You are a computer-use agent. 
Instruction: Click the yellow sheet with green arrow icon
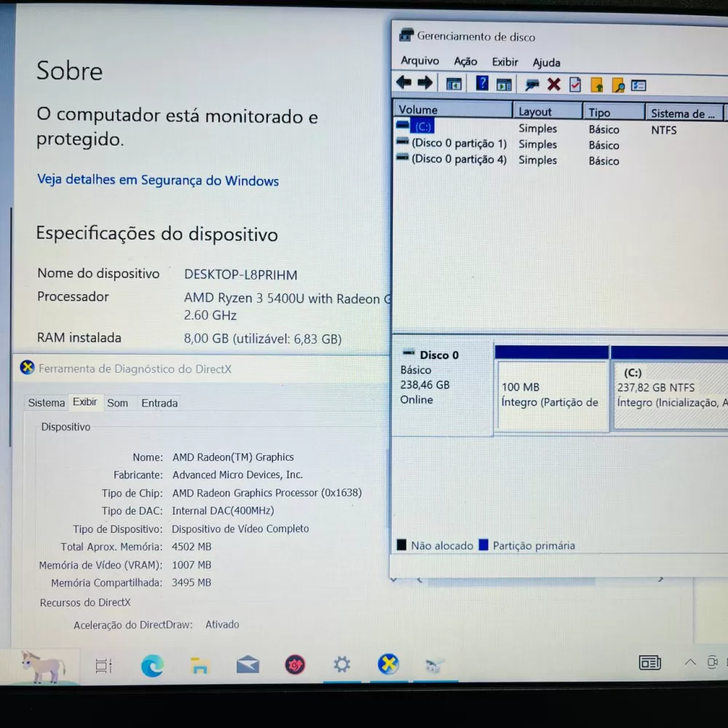(597, 85)
